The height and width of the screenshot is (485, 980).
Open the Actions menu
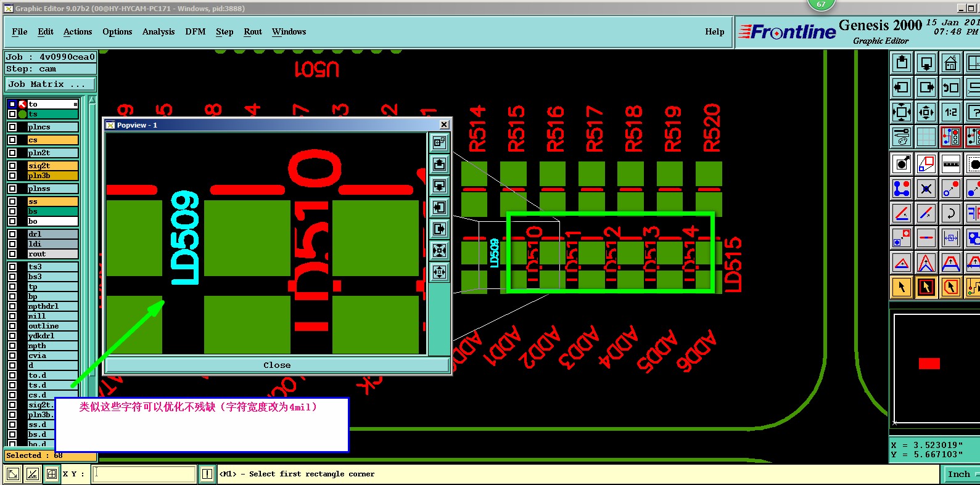(x=78, y=31)
